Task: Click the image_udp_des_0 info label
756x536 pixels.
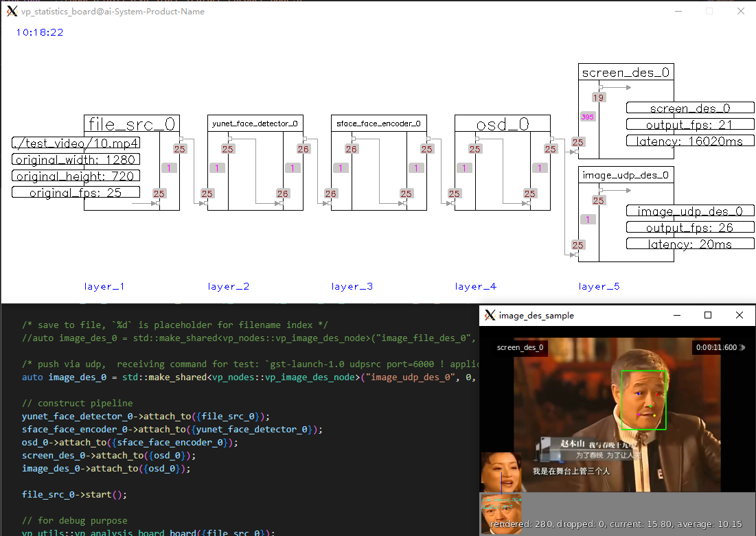Action: pyautogui.click(x=690, y=211)
